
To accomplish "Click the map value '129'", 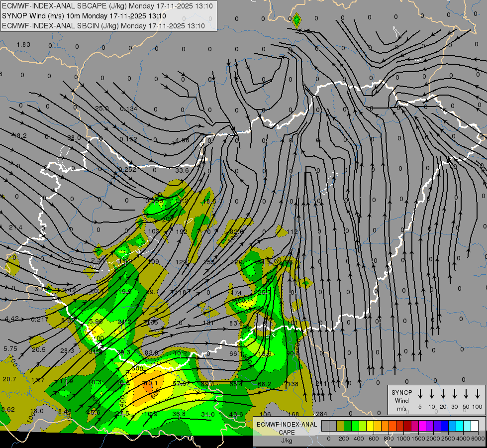I will [x=181, y=262].
